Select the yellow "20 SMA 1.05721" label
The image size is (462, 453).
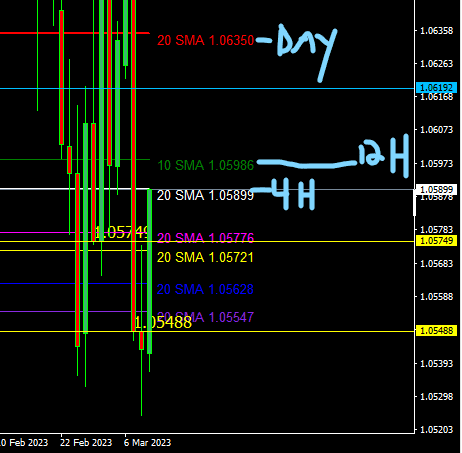coord(205,257)
